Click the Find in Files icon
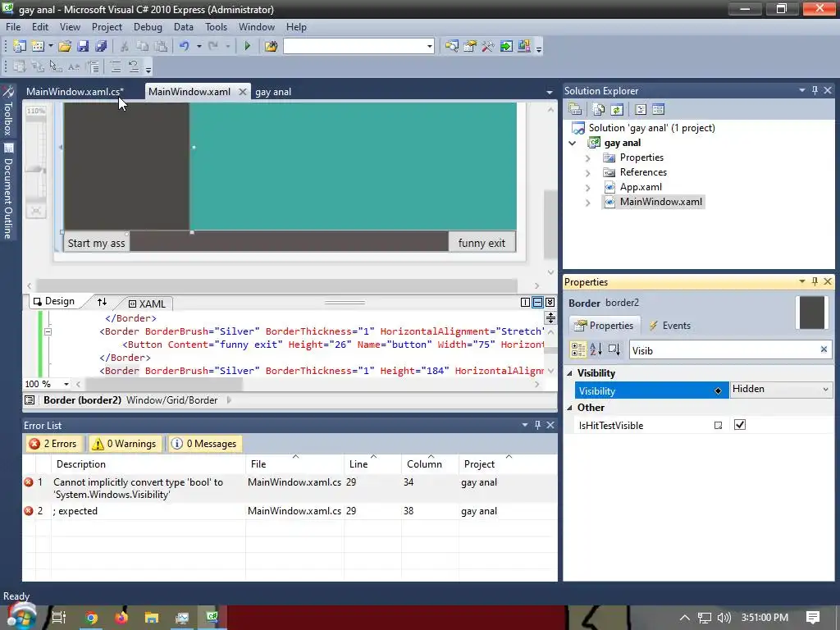840x630 pixels. (271, 46)
